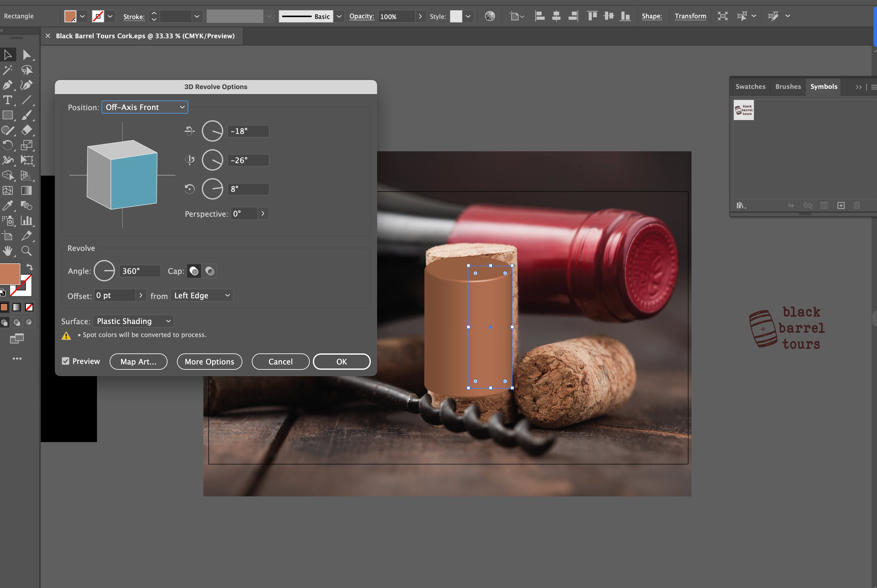Click the revolve Angle input field
The width and height of the screenshot is (877, 588).
pyautogui.click(x=139, y=271)
